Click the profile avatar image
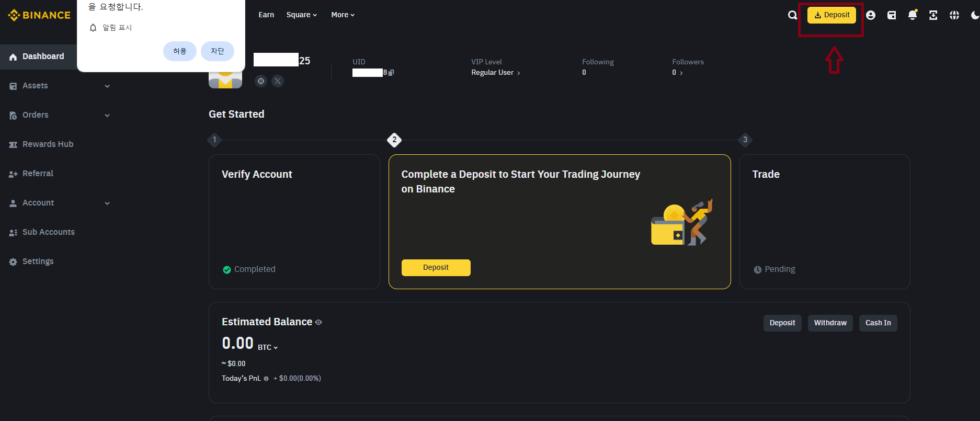The image size is (980, 421). pos(225,80)
